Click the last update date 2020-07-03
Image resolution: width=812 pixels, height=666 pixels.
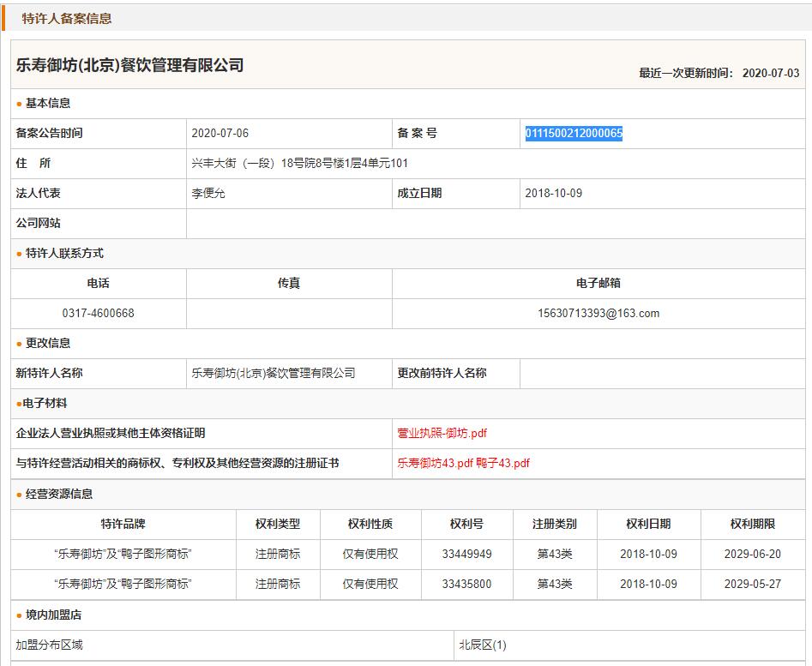pyautogui.click(x=770, y=74)
